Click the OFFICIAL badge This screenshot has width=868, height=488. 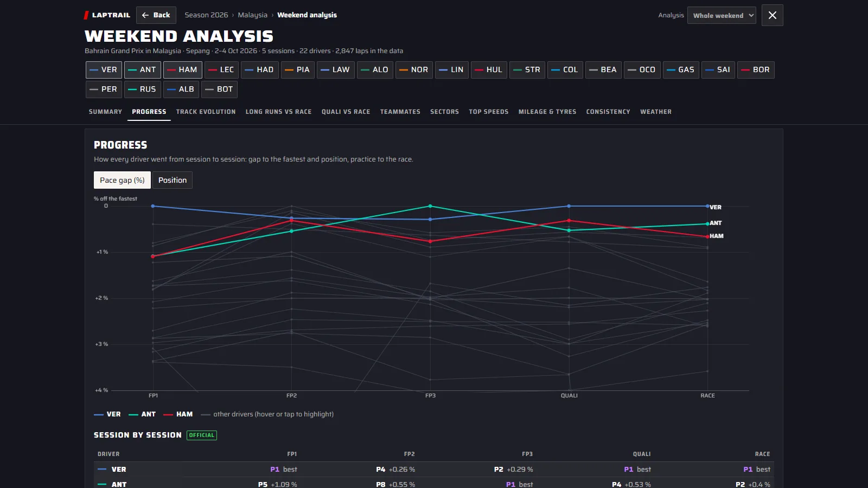click(202, 435)
